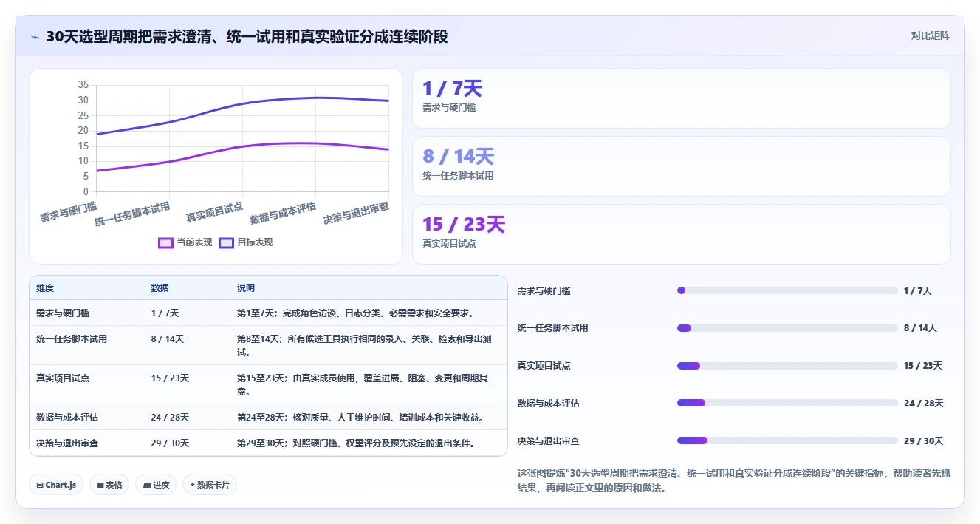Click the description starting 第24至28天
The height and width of the screenshot is (524, 980).
coord(360,418)
